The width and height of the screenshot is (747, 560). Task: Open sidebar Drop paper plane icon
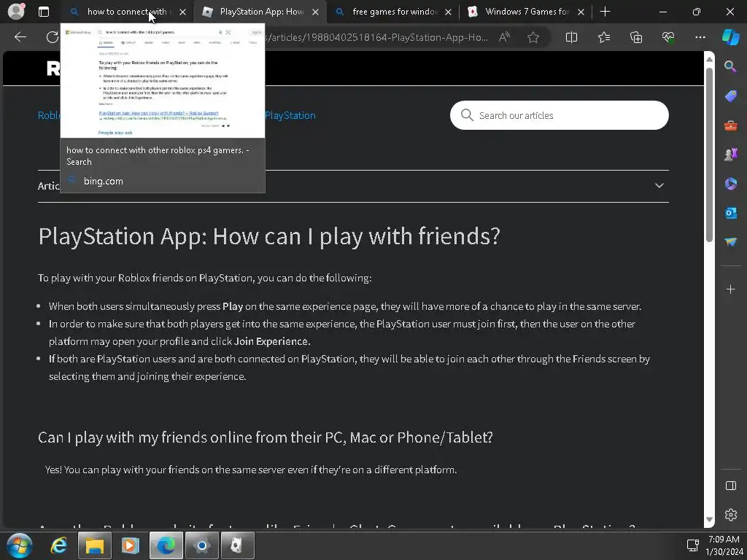[x=730, y=242]
